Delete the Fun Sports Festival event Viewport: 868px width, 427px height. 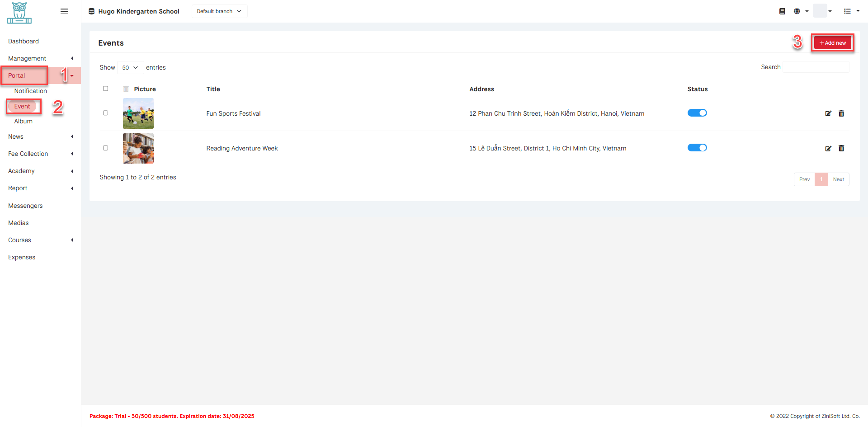(x=841, y=113)
